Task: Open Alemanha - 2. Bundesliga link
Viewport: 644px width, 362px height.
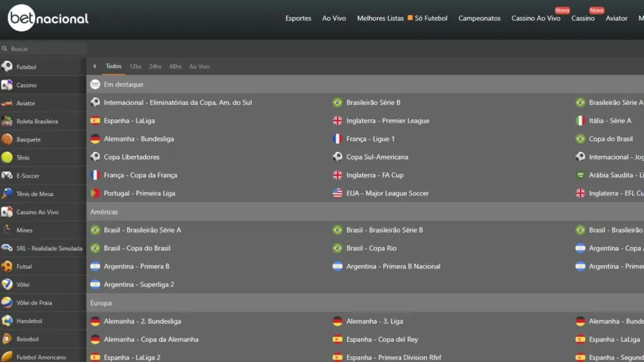Action: pyautogui.click(x=142, y=321)
